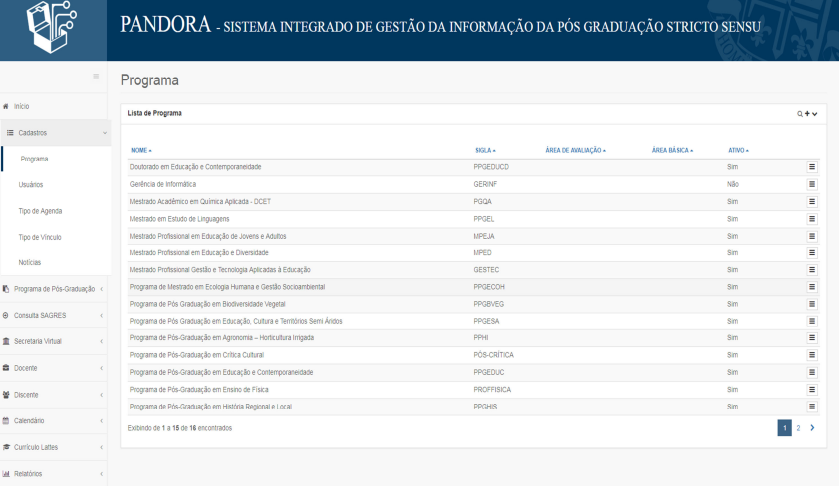Image resolution: width=839 pixels, height=486 pixels.
Task: Open row menu for Doutorado em Educação e Contemporaneidade
Action: point(812,167)
